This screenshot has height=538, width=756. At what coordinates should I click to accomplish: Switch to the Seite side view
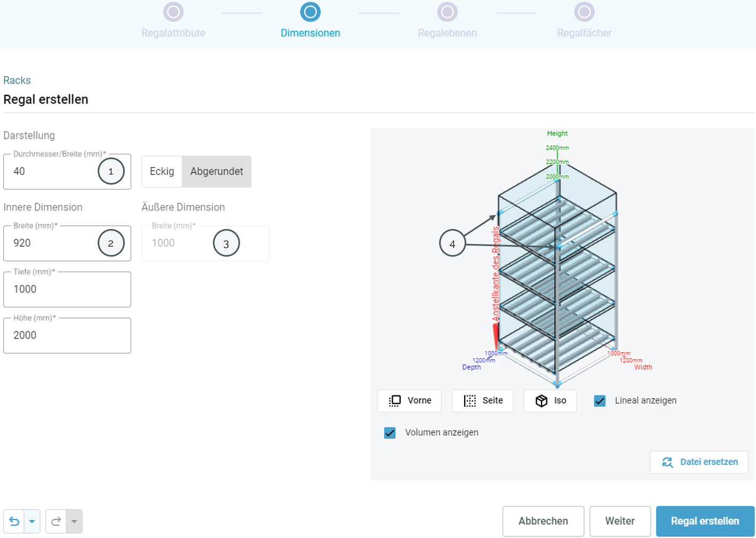[x=482, y=401]
